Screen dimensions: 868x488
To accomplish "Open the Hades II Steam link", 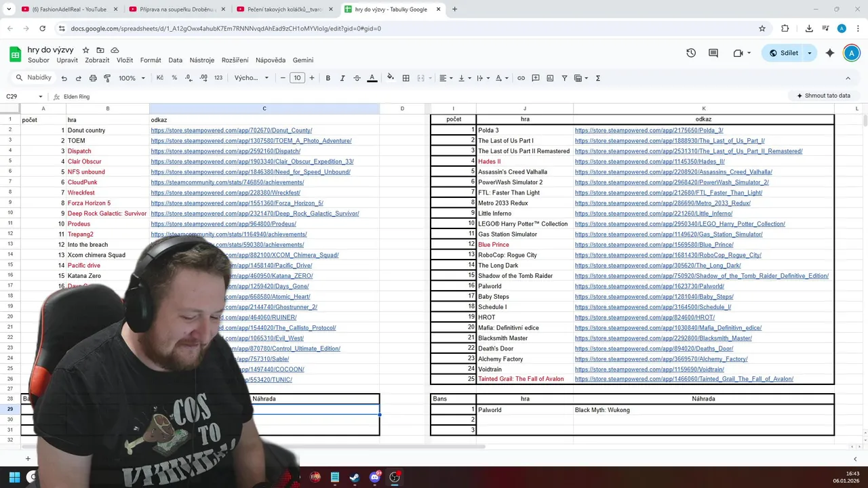I will point(650,161).
